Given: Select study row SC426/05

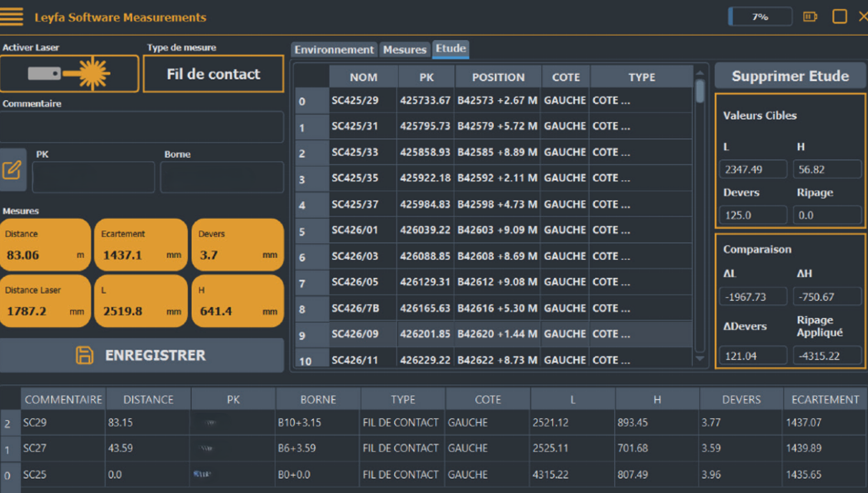Looking at the screenshot, I should pos(493,282).
